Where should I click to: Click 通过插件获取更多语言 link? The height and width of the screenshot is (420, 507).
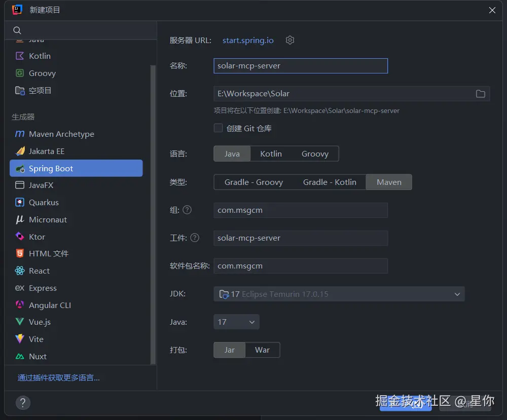click(58, 377)
